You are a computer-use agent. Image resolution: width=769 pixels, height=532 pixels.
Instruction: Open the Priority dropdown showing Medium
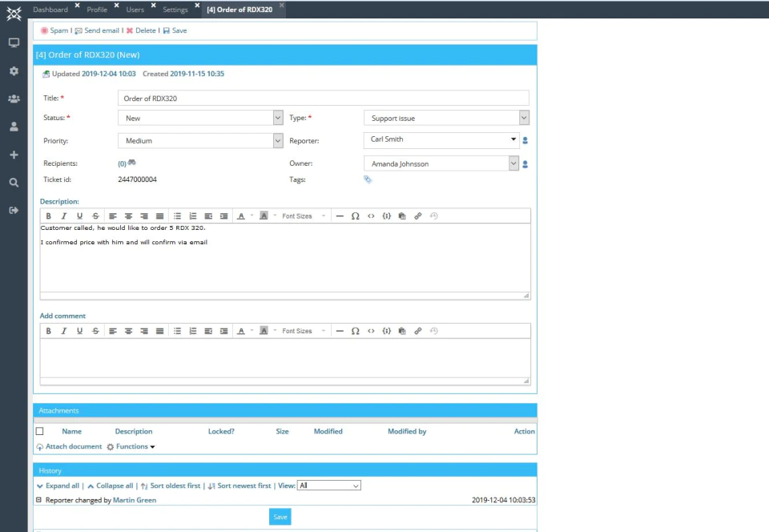[x=200, y=141]
